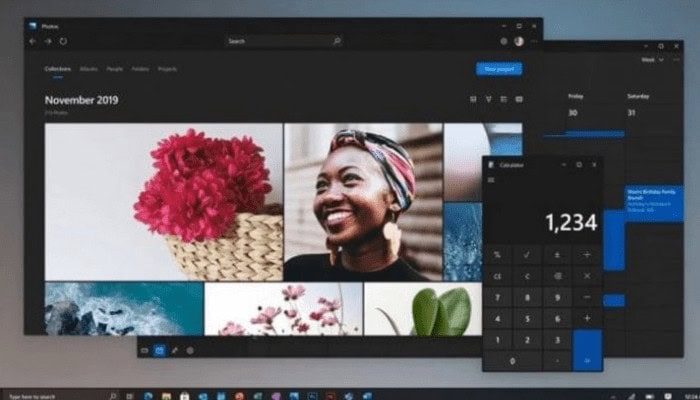Screen dimensions: 700x400
Task: Click the rectangle view icon beside November 2019
Action: pyautogui.click(x=519, y=99)
